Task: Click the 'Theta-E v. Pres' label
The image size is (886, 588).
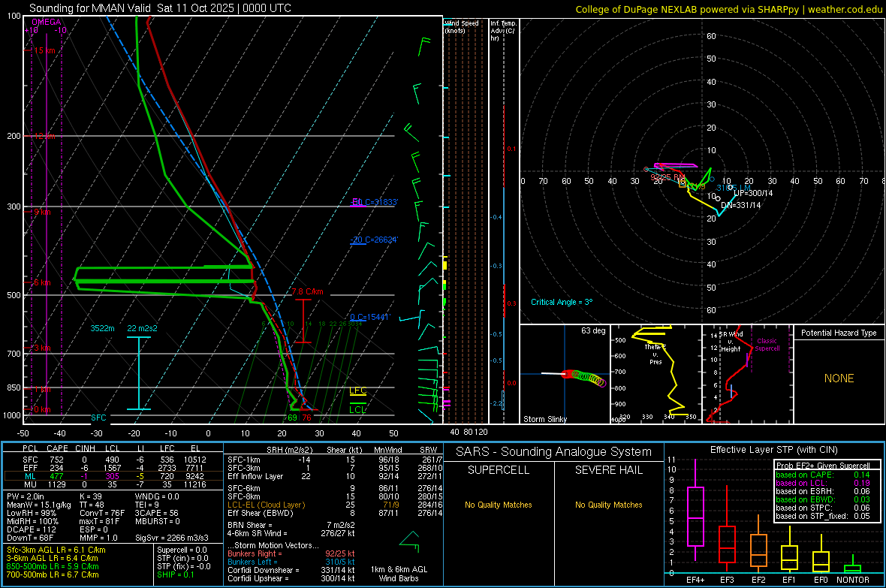Action: pos(655,354)
